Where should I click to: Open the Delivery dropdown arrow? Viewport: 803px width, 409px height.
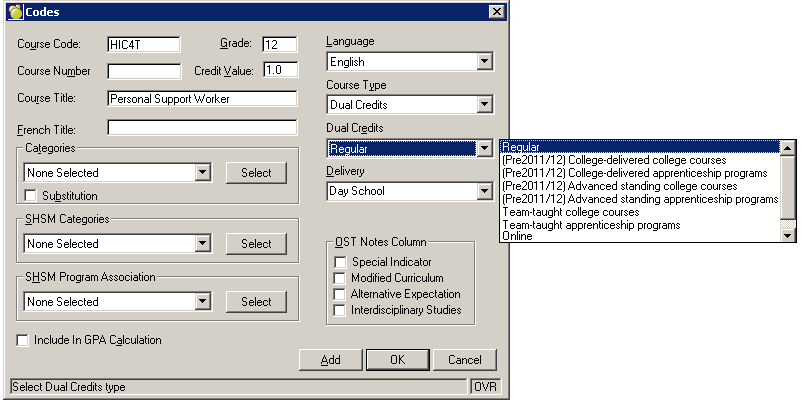(485, 191)
